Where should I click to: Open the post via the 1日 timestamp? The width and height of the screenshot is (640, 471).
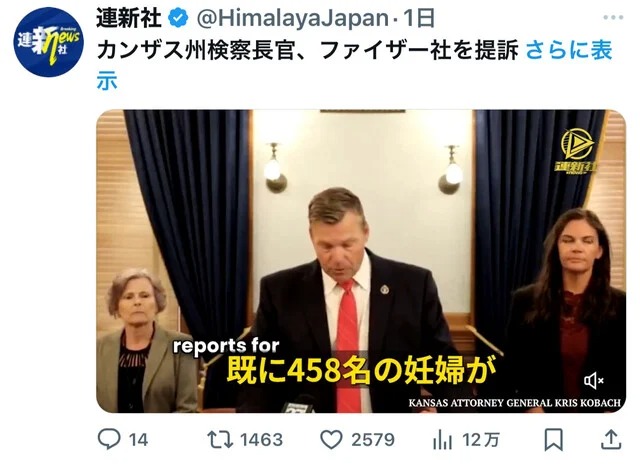coord(419,18)
